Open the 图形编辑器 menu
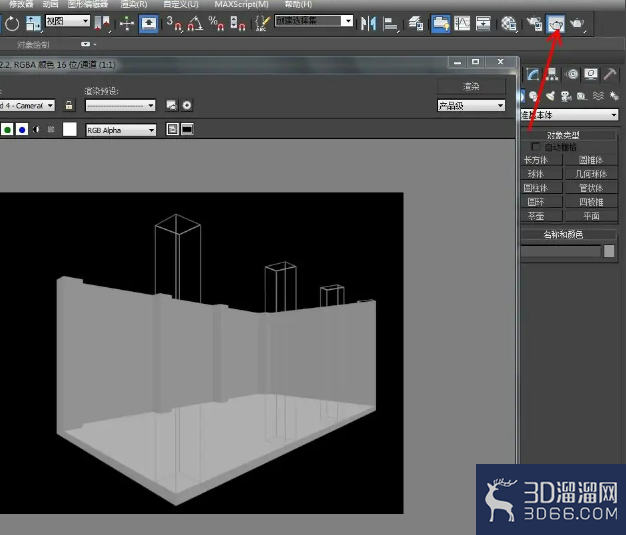This screenshot has width=626, height=535. 88,4
